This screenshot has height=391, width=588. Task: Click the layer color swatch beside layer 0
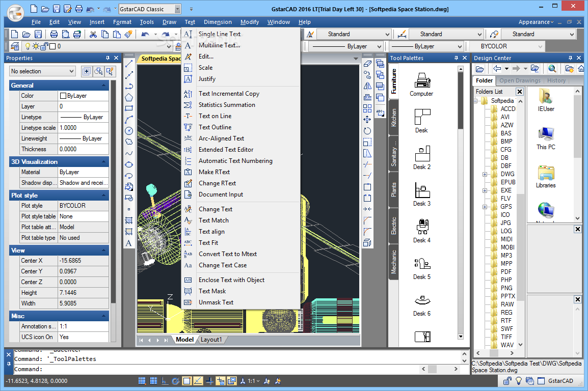coord(52,46)
